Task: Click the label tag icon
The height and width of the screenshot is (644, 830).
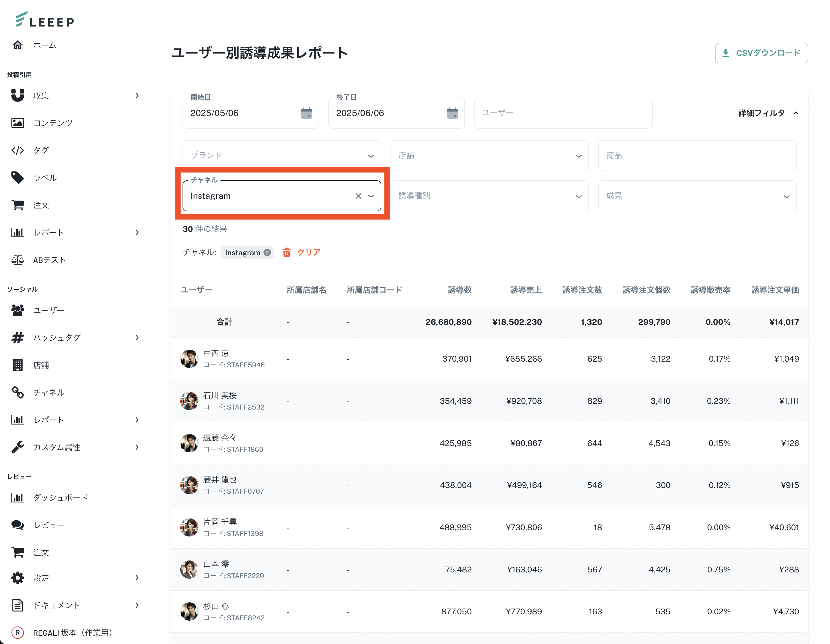Action: 17,177
